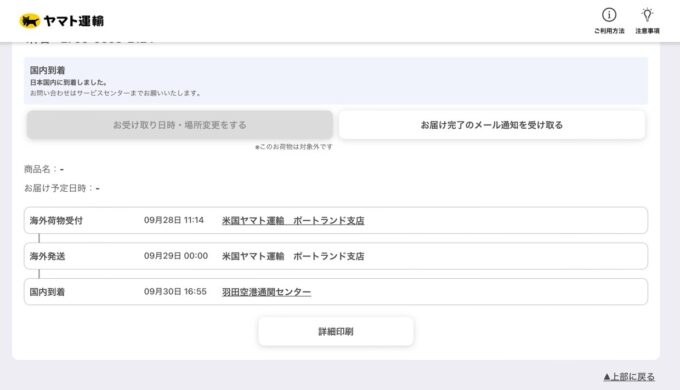
Task: Click the 09月29日 00:00 timestamp
Action: click(x=176, y=256)
